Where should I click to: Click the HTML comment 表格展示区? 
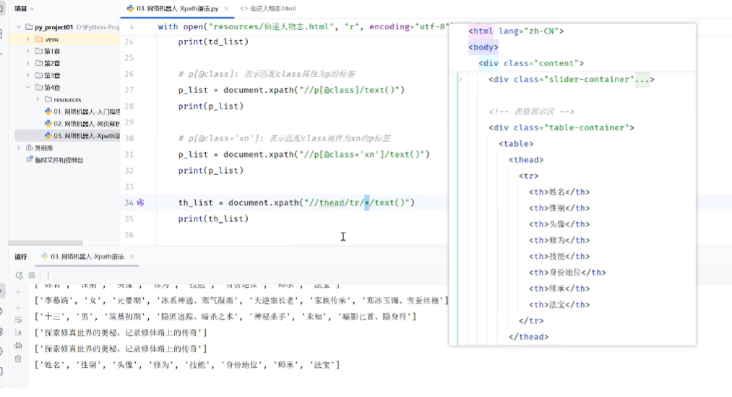tap(531, 112)
